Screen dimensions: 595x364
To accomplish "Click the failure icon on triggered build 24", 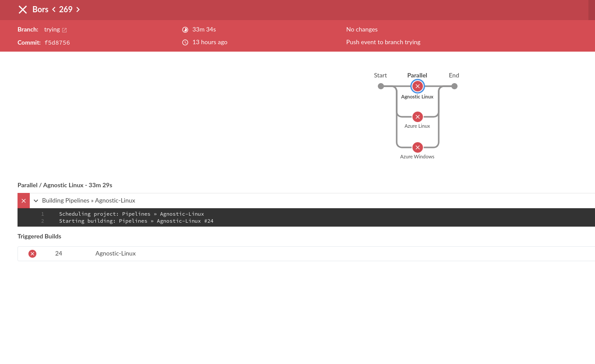I will pos(32,254).
